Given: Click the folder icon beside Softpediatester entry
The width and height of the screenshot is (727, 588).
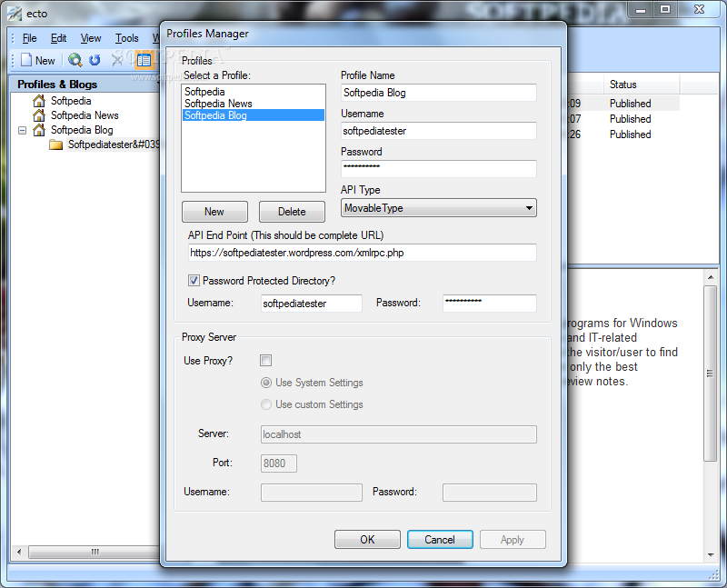Looking at the screenshot, I should click(55, 145).
